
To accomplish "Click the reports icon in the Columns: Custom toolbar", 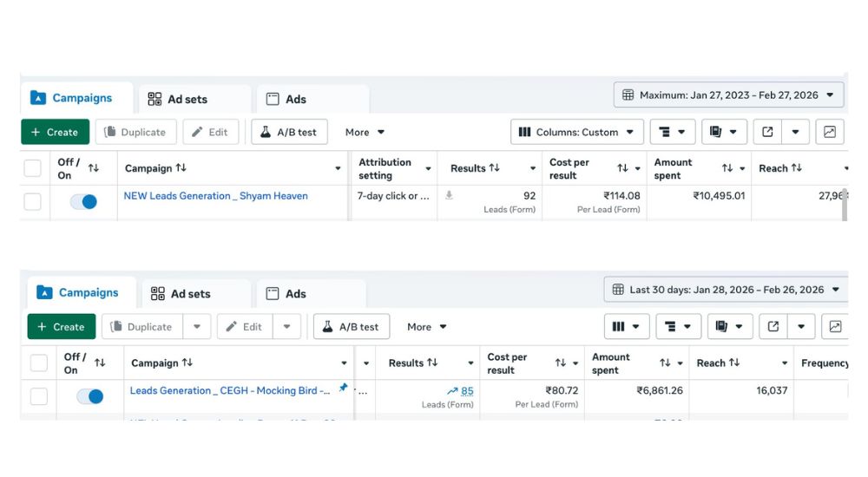I will [x=724, y=132].
